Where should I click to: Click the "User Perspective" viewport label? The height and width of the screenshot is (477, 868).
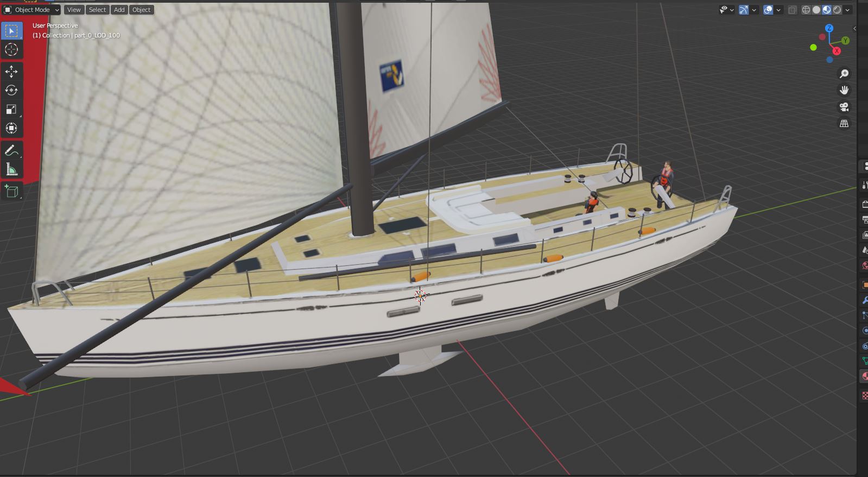tap(55, 26)
